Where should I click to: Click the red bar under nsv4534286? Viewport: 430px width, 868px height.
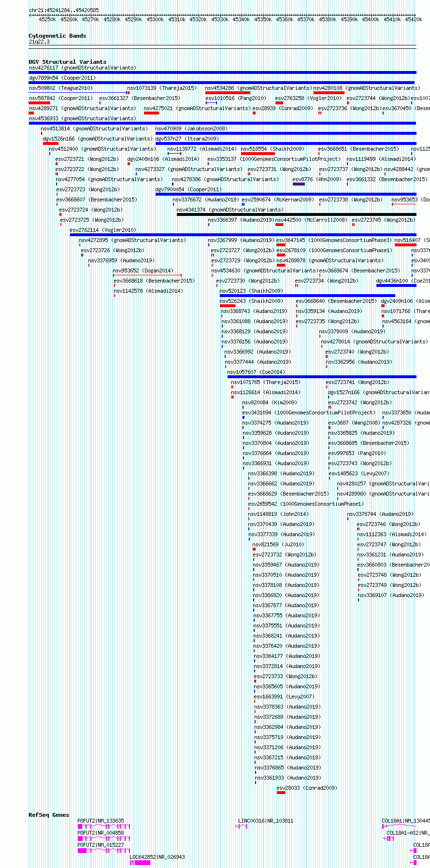228,92
